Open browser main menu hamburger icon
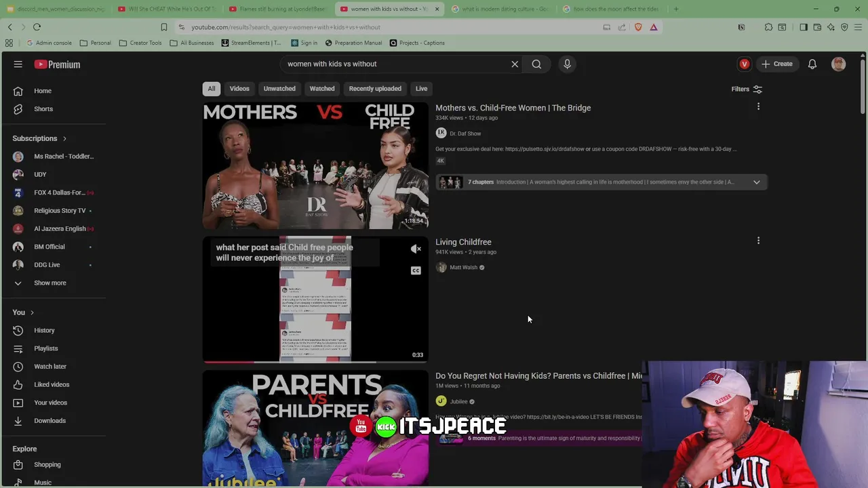Viewport: 868px width, 488px height. coord(858,27)
